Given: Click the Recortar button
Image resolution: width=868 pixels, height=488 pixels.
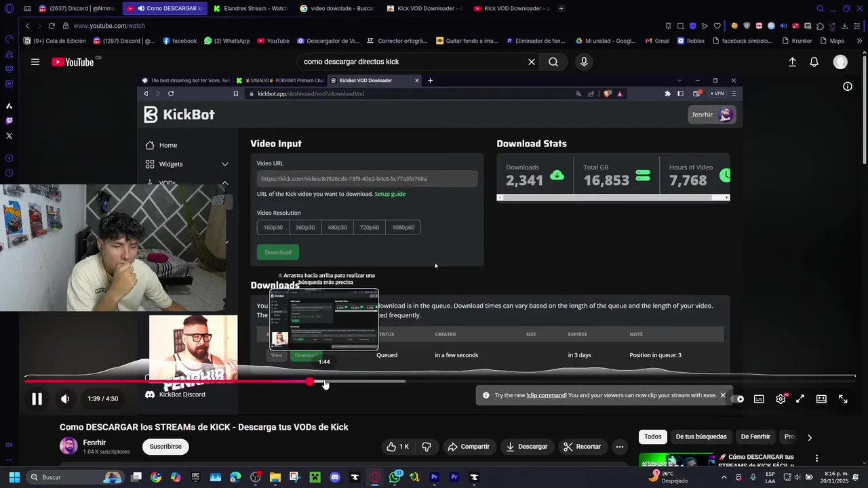Looking at the screenshot, I should (582, 447).
